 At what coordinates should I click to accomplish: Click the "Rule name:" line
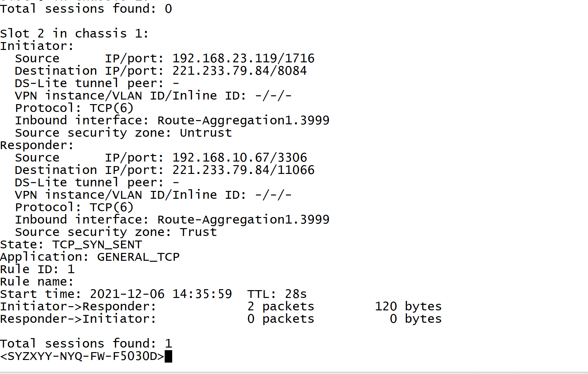click(37, 282)
